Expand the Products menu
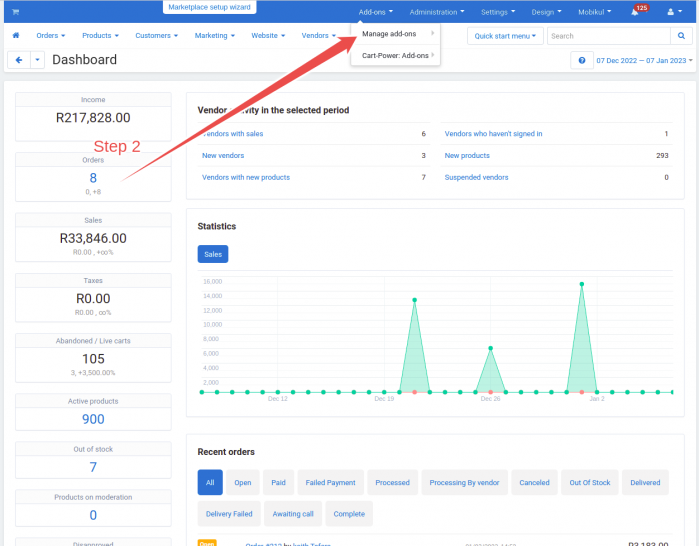 100,35
